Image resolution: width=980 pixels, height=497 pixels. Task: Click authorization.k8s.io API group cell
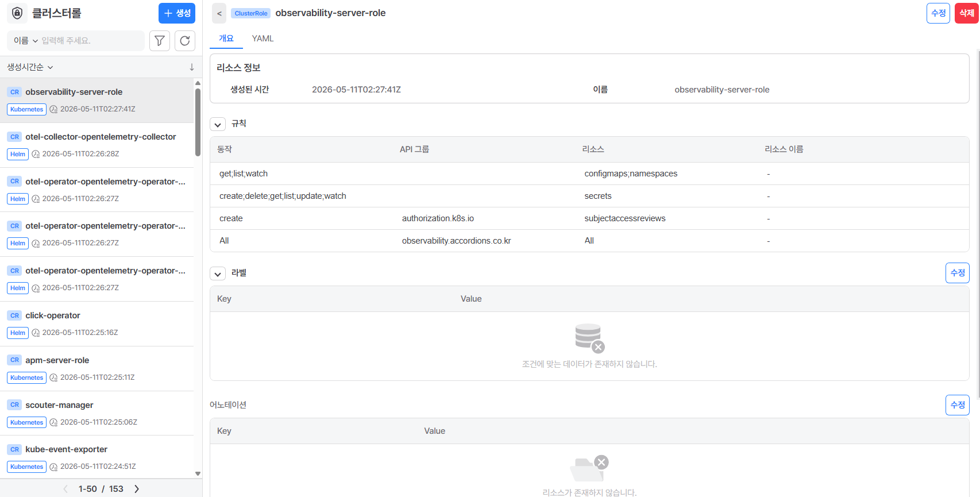(438, 218)
